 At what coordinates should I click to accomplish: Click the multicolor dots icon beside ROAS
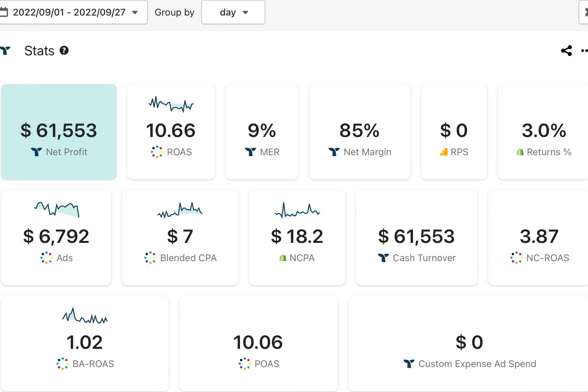[157, 152]
